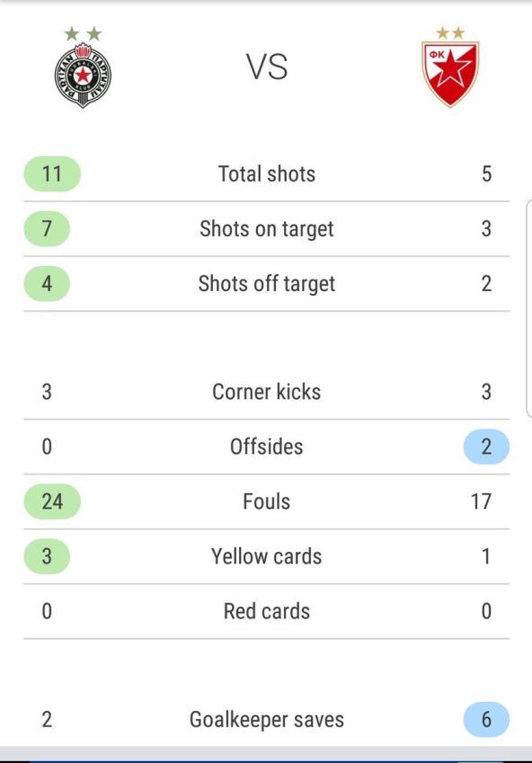Open the VS match header

[266, 66]
